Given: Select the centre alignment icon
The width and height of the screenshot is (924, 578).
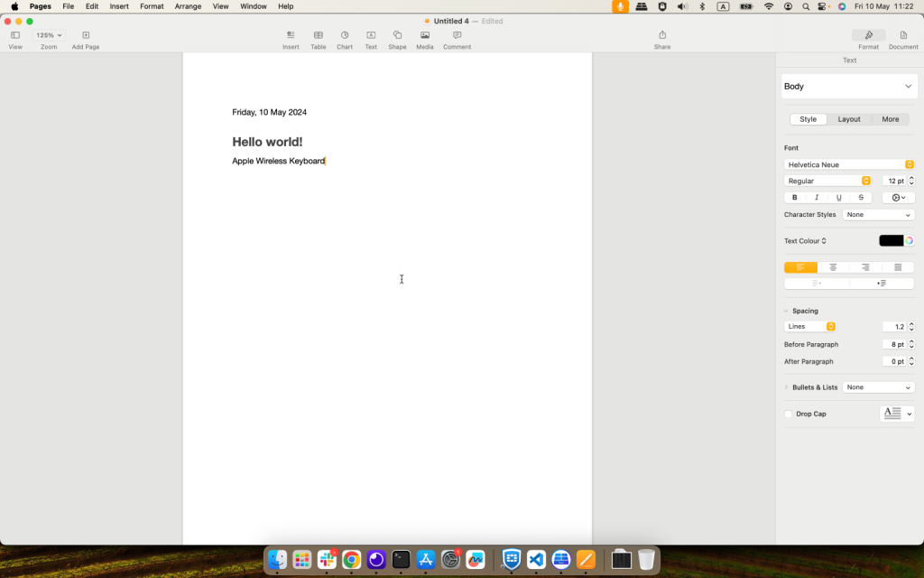Looking at the screenshot, I should (832, 266).
